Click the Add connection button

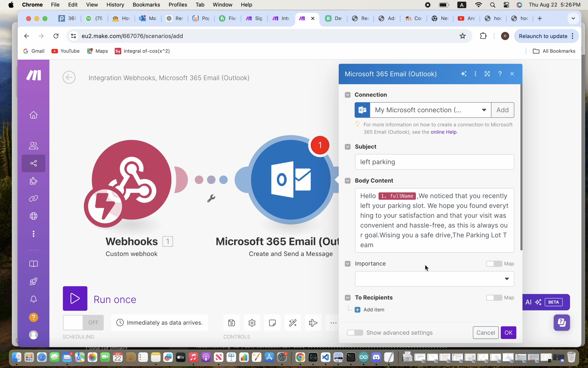coord(503,110)
